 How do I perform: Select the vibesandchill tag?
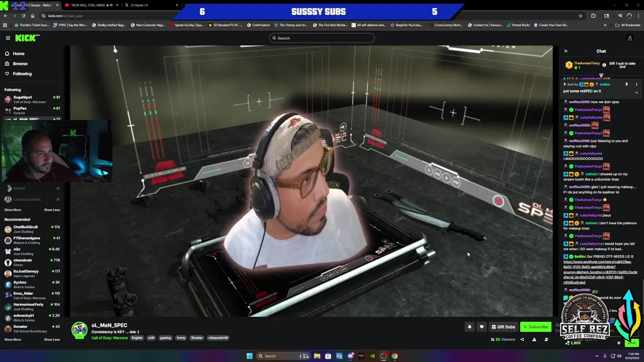tap(218, 338)
